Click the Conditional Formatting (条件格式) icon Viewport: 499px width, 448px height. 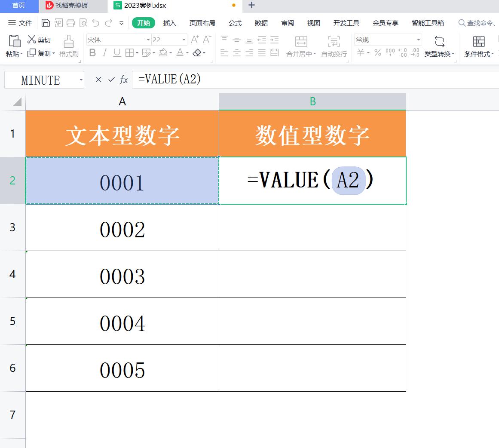[x=479, y=41]
